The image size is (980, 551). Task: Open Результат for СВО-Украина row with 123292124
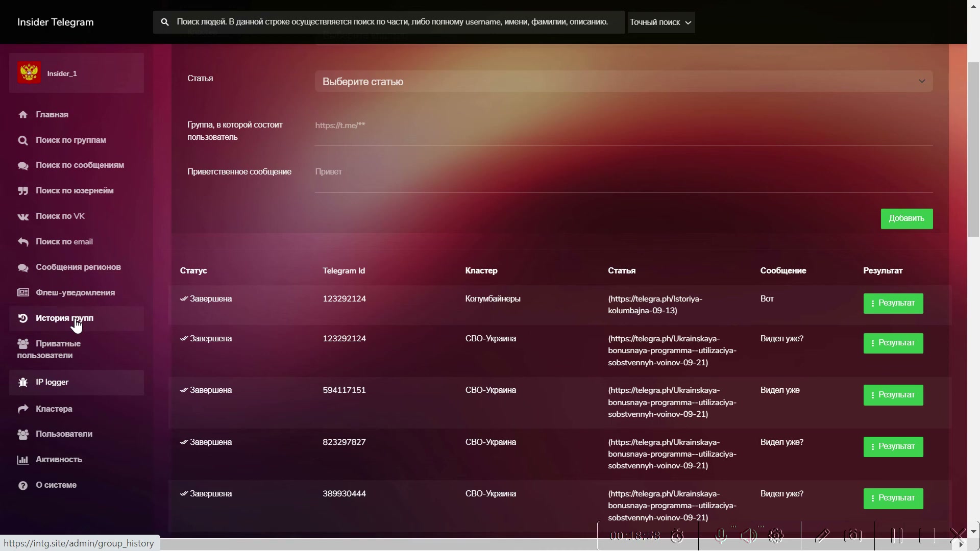click(893, 343)
